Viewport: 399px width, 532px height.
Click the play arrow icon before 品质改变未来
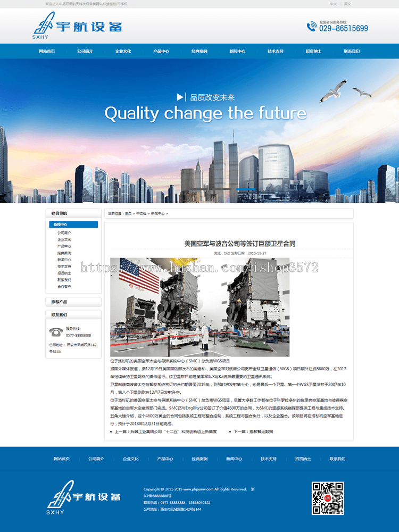pyautogui.click(x=180, y=97)
